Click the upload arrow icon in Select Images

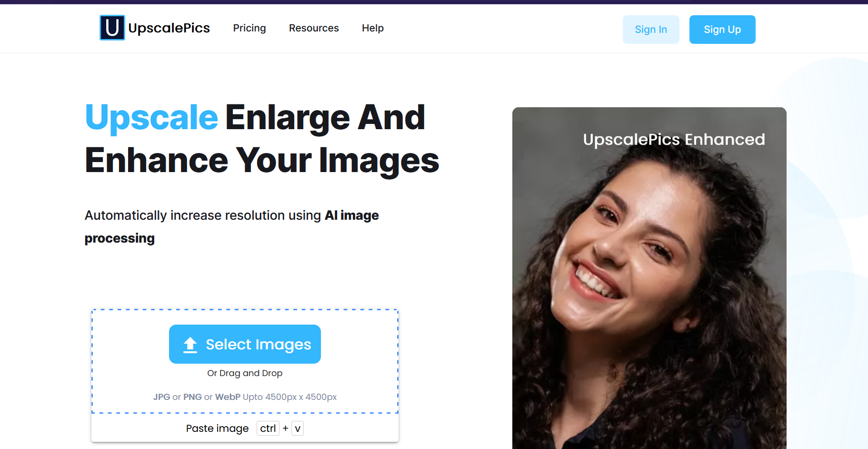click(190, 345)
